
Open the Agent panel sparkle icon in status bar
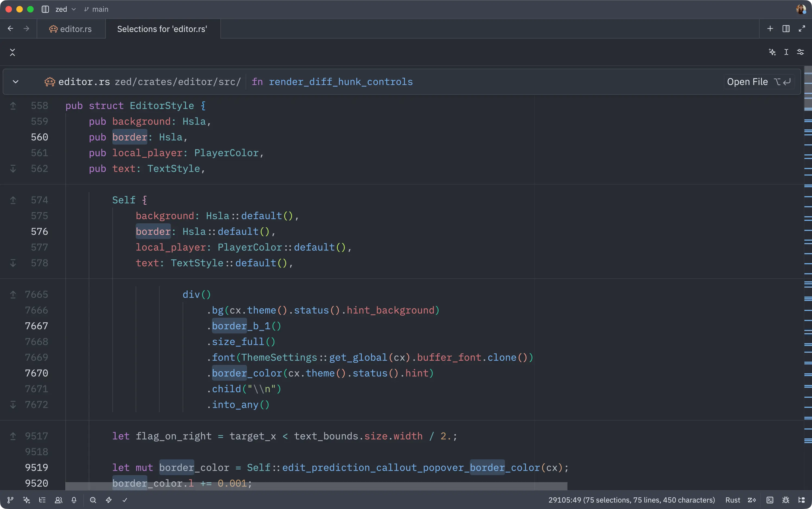coord(27,500)
